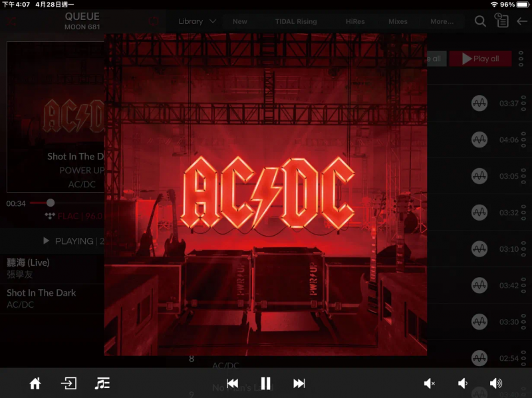Seek using the playback progress slider knob
Image resolution: width=532 pixels, height=398 pixels.
coord(51,203)
